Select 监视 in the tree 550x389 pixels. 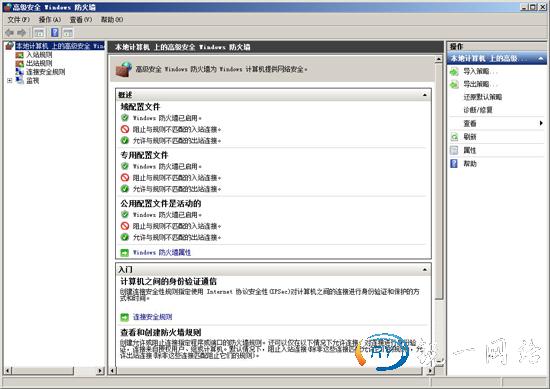33,81
